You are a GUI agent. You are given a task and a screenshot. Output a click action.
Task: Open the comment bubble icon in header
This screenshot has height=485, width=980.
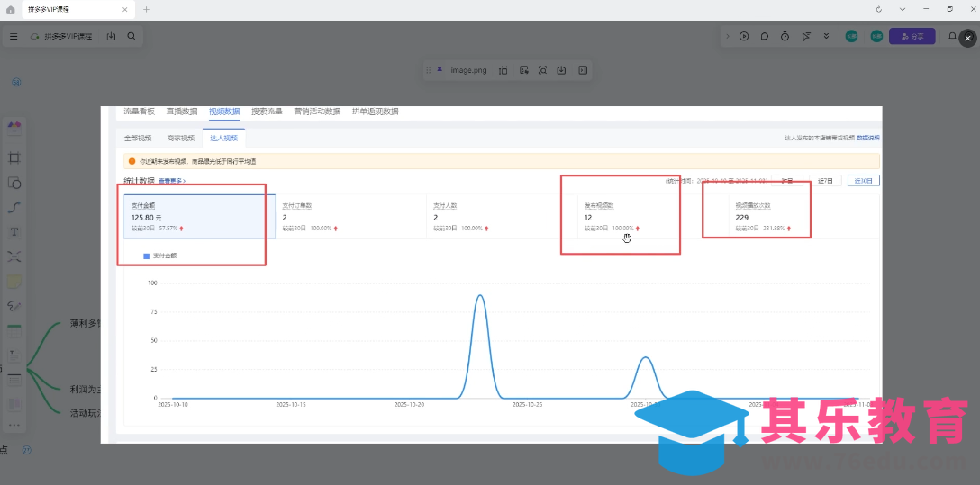(765, 37)
